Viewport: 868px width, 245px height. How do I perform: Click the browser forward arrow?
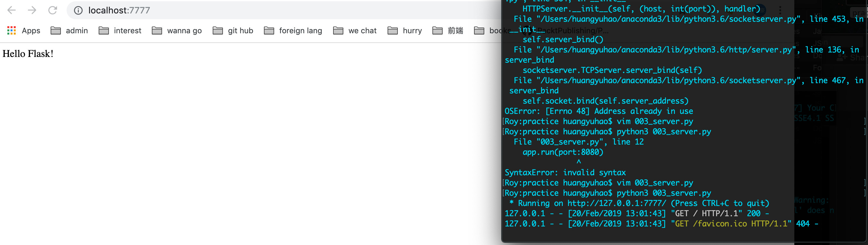pos(32,10)
